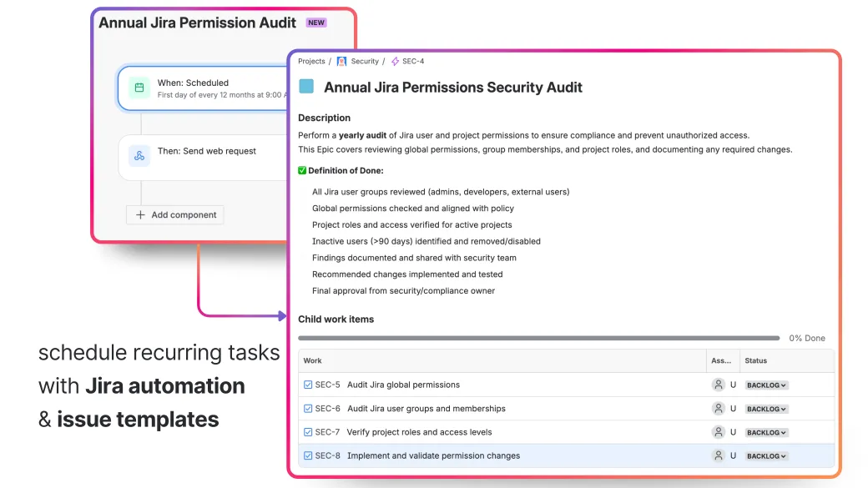The width and height of the screenshot is (868, 488).
Task: Click the assignee avatar on SEC-8
Action: (719, 455)
